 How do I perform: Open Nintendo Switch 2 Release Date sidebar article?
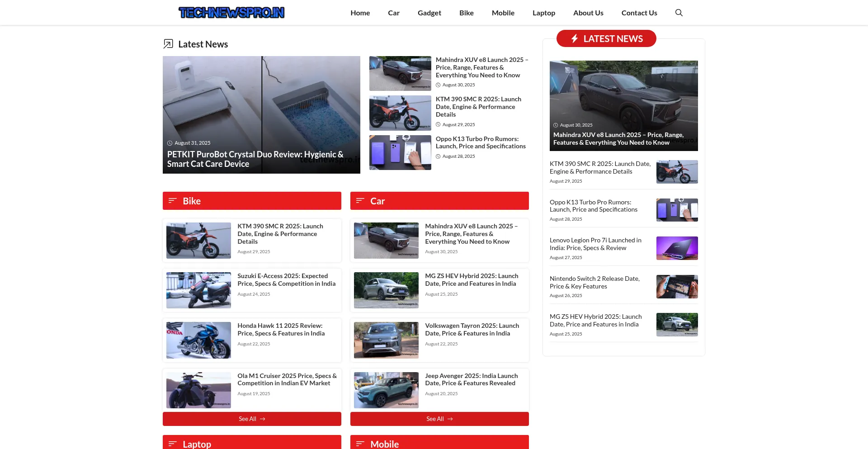(594, 283)
